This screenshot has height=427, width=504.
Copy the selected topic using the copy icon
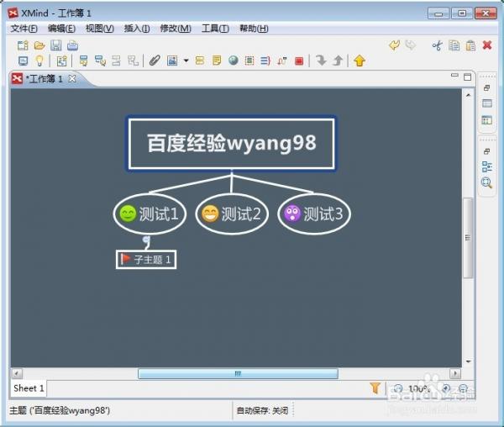[x=454, y=45]
